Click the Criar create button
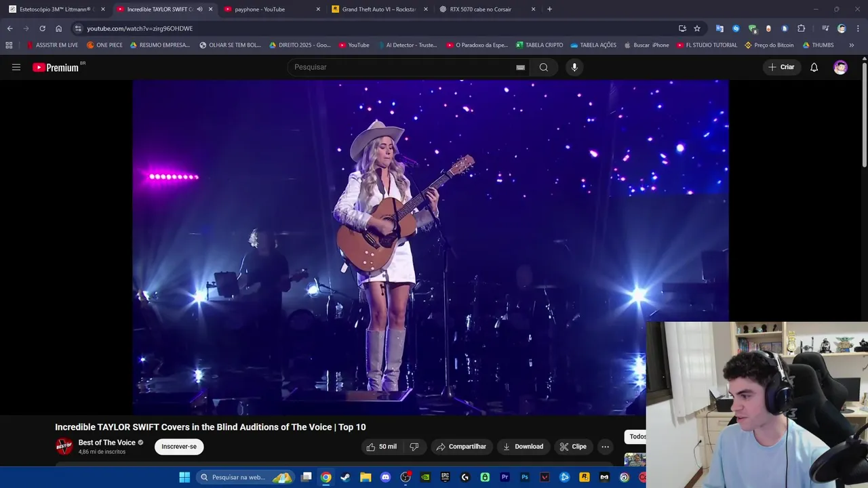Screen dimensions: 868x488 pos(781,67)
